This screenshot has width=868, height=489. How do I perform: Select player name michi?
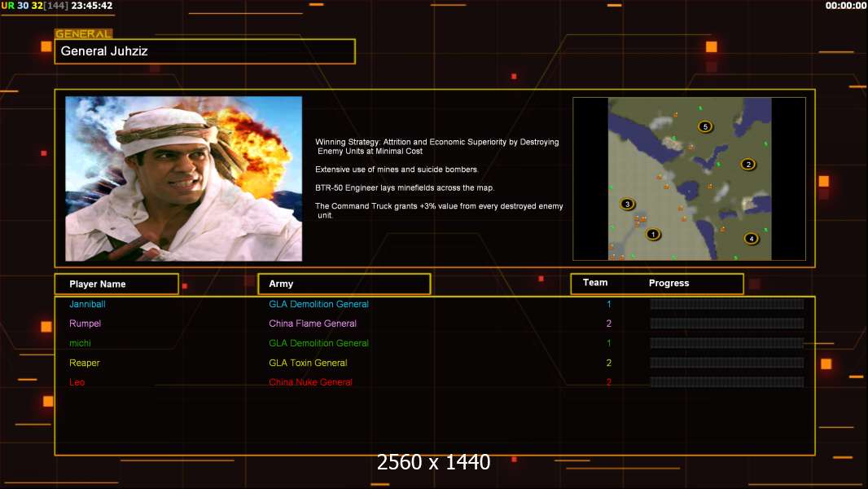click(81, 343)
